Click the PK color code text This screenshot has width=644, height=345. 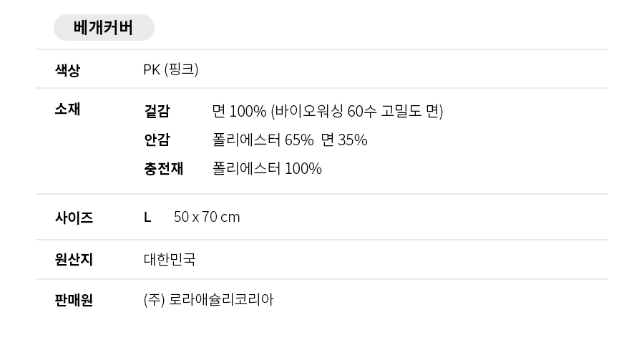(152, 70)
